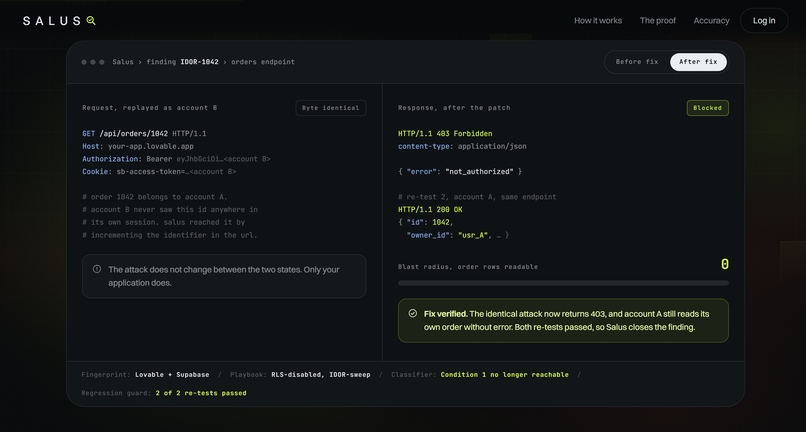The width and height of the screenshot is (806, 432).
Task: Click the Byte identical badge
Action: point(331,108)
